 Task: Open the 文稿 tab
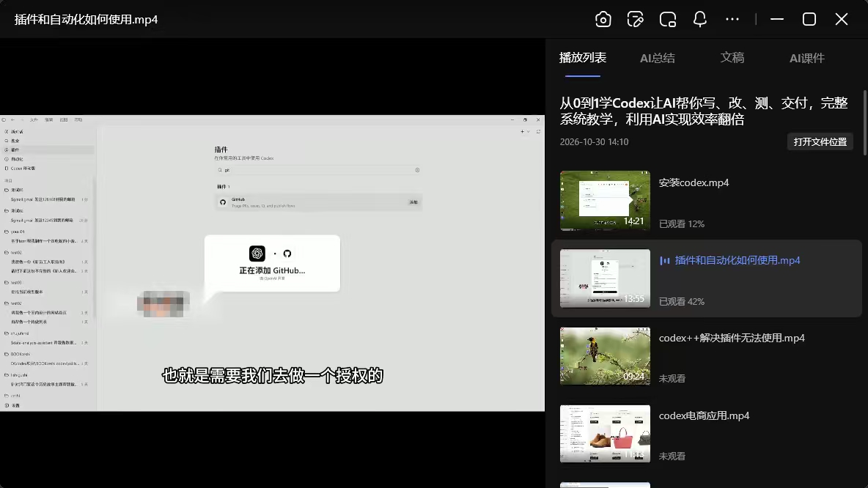click(732, 58)
